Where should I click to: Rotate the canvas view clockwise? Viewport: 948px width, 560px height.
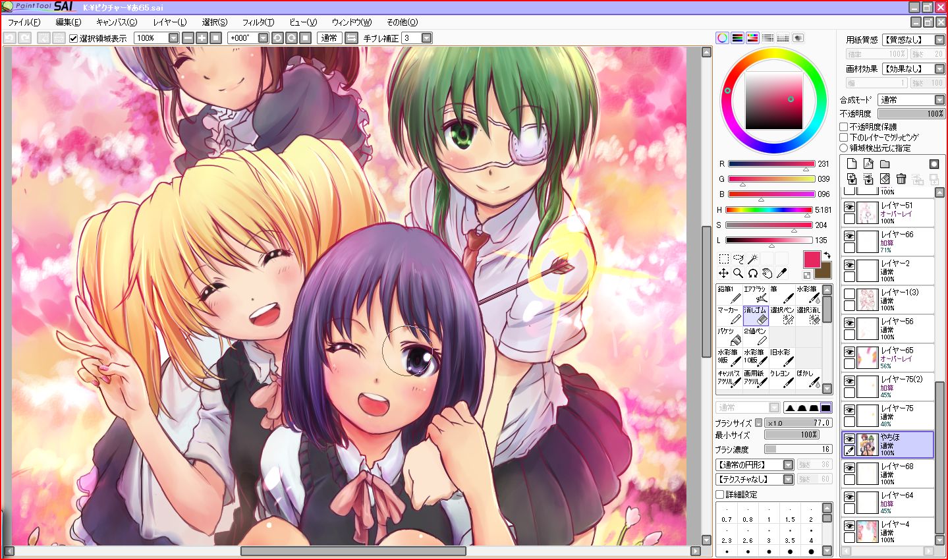point(291,38)
